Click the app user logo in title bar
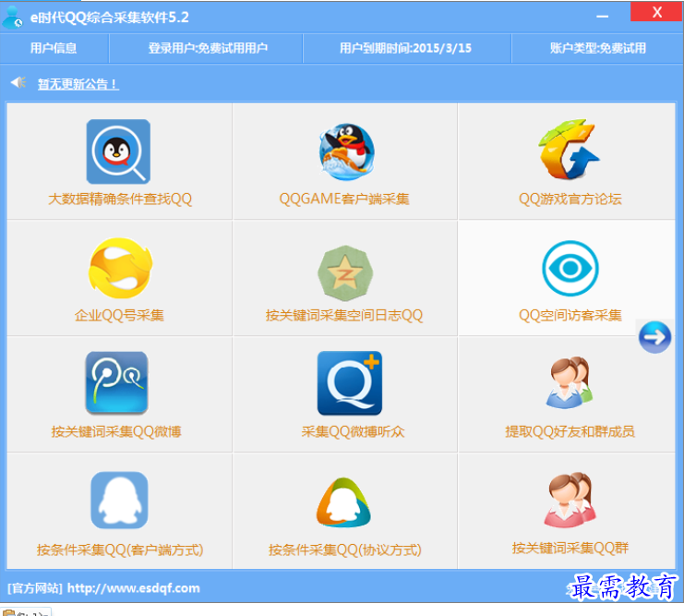Screen dimensions: 684x616 [x=13, y=18]
